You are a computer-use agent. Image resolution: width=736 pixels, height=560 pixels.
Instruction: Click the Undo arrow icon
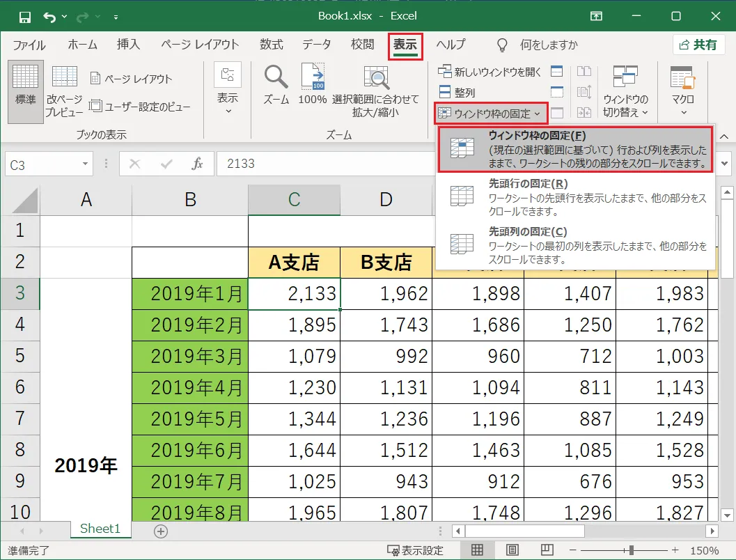tap(49, 17)
